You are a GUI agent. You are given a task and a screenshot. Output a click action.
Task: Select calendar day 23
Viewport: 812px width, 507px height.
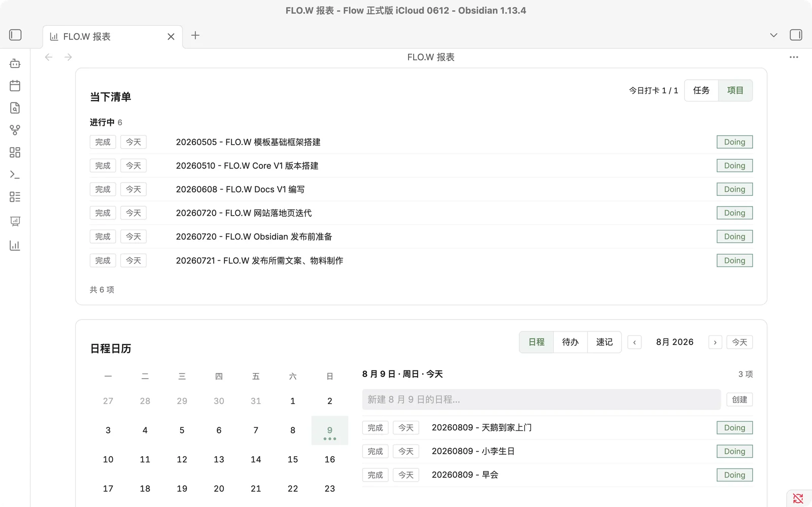point(330,489)
